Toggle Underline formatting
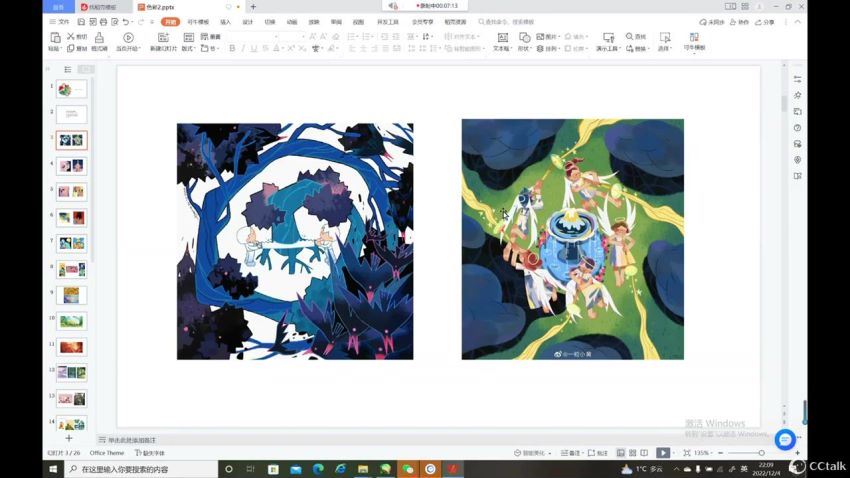 coord(253,48)
